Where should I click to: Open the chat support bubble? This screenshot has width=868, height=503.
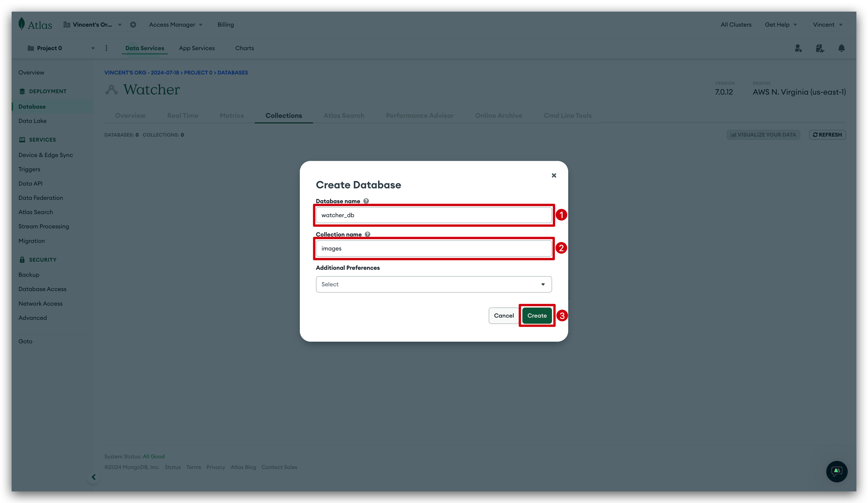837,471
